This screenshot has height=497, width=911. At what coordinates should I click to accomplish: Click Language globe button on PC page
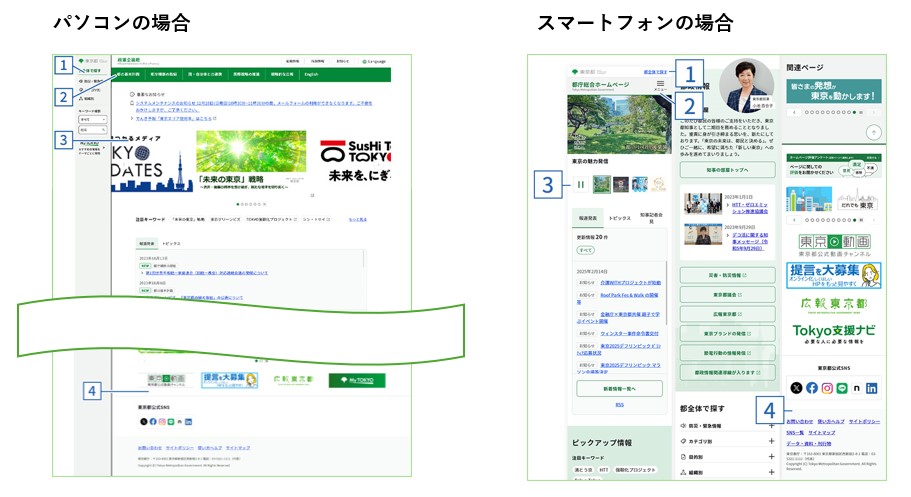click(x=374, y=61)
